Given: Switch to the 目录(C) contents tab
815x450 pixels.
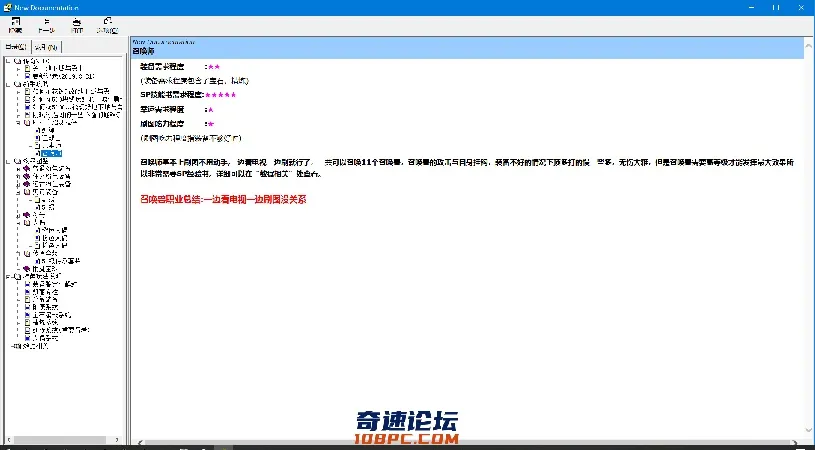Looking at the screenshot, I should tap(16, 47).
